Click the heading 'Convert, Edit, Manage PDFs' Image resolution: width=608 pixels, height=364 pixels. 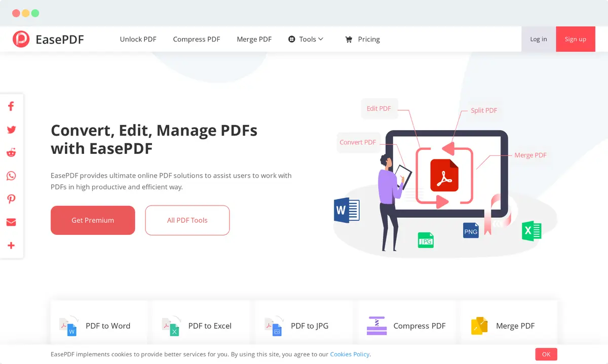tap(154, 131)
